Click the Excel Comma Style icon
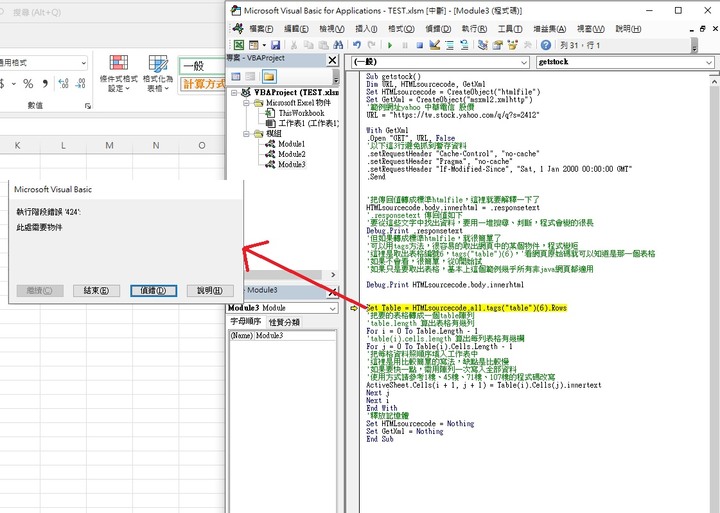The height and width of the screenshot is (513, 720). coord(45,84)
